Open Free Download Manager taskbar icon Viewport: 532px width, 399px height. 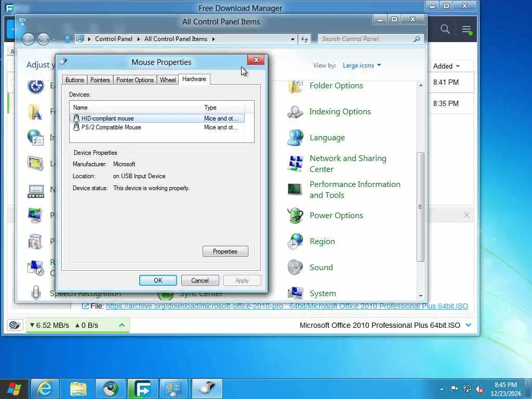coord(142,389)
